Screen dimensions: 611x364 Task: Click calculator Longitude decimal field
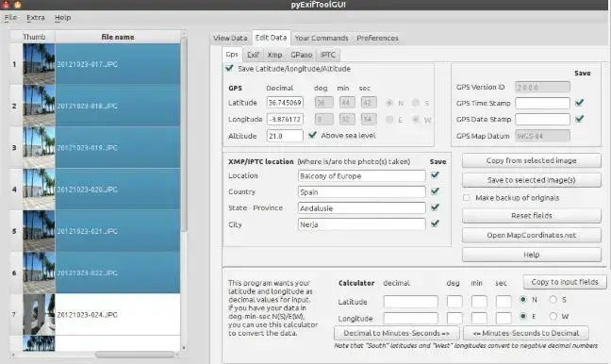[x=411, y=318]
